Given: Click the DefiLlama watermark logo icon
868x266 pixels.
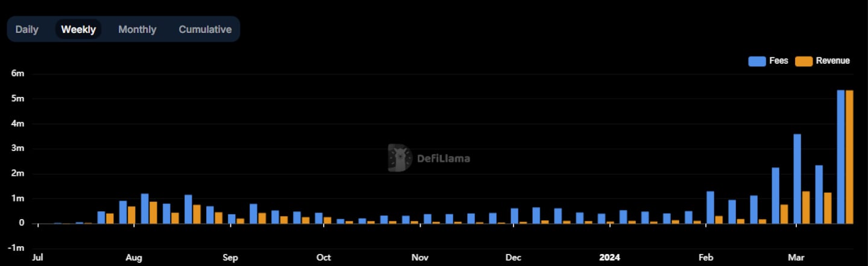Looking at the screenshot, I should [x=400, y=158].
